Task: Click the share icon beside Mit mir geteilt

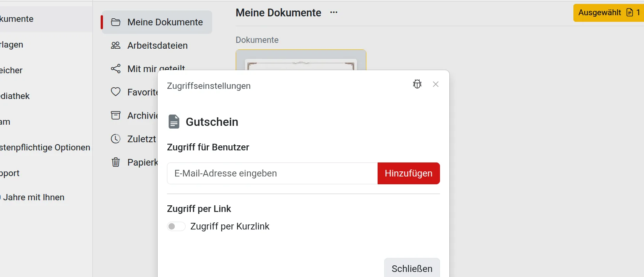Action: click(116, 69)
